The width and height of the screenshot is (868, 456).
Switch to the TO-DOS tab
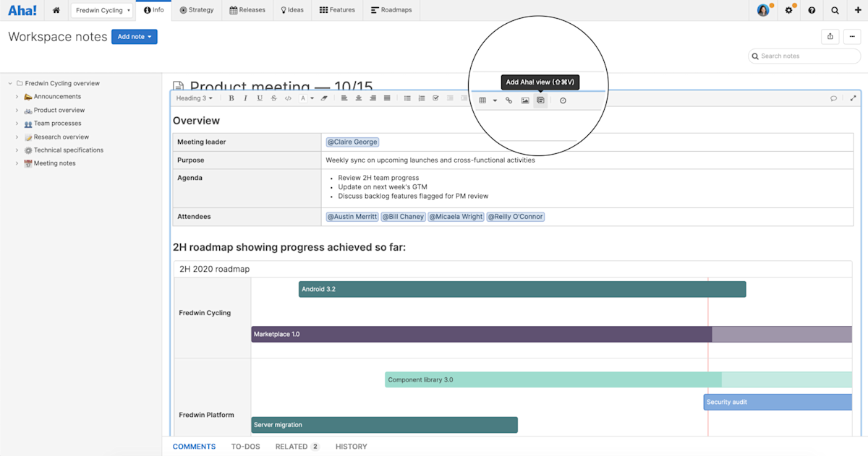point(245,447)
